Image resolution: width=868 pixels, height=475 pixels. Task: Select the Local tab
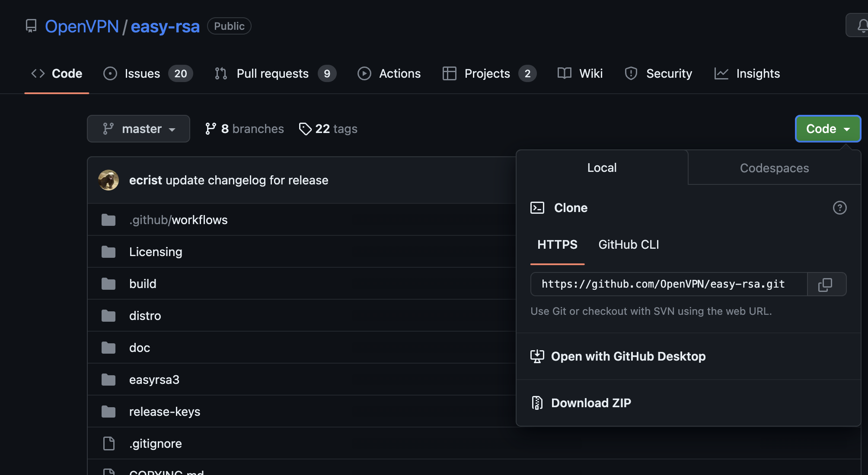(602, 168)
